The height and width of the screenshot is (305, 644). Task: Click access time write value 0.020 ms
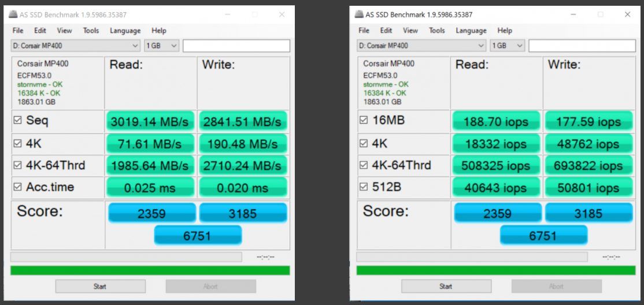click(243, 188)
